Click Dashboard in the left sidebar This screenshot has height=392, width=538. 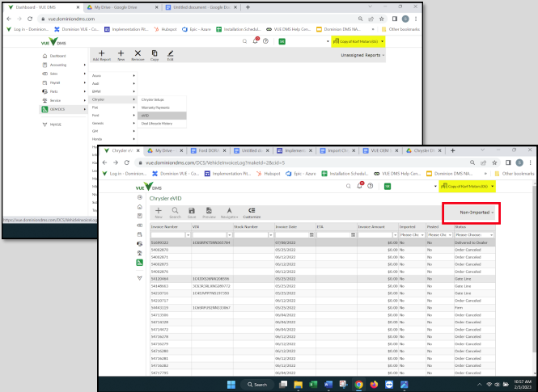pyautogui.click(x=58, y=56)
